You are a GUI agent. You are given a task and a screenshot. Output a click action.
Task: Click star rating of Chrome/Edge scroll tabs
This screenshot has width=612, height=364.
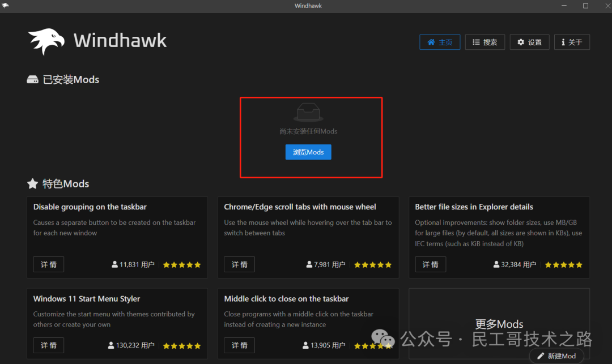coord(373,264)
